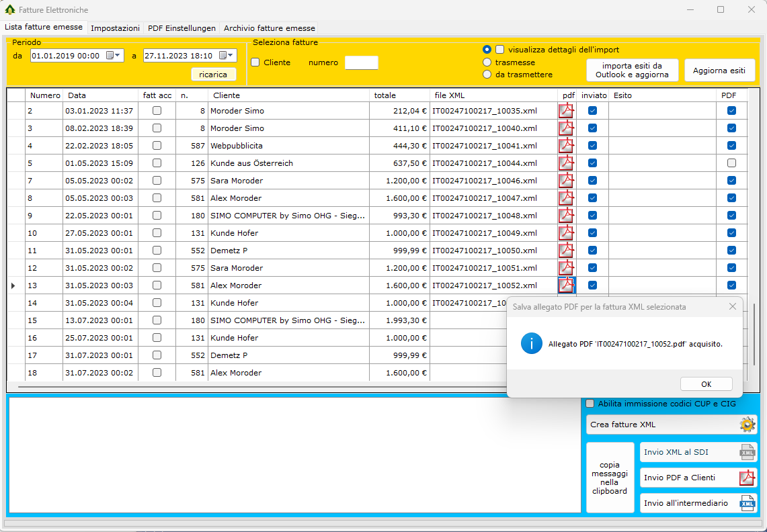Click the PDF icon for invoice number 2
767x532 pixels.
(567, 111)
